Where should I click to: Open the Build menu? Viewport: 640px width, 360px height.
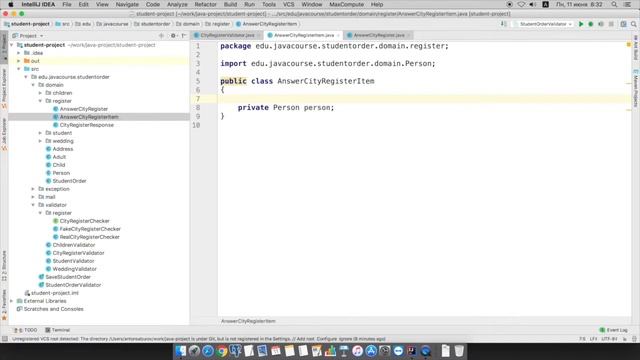pyautogui.click(x=230, y=4)
